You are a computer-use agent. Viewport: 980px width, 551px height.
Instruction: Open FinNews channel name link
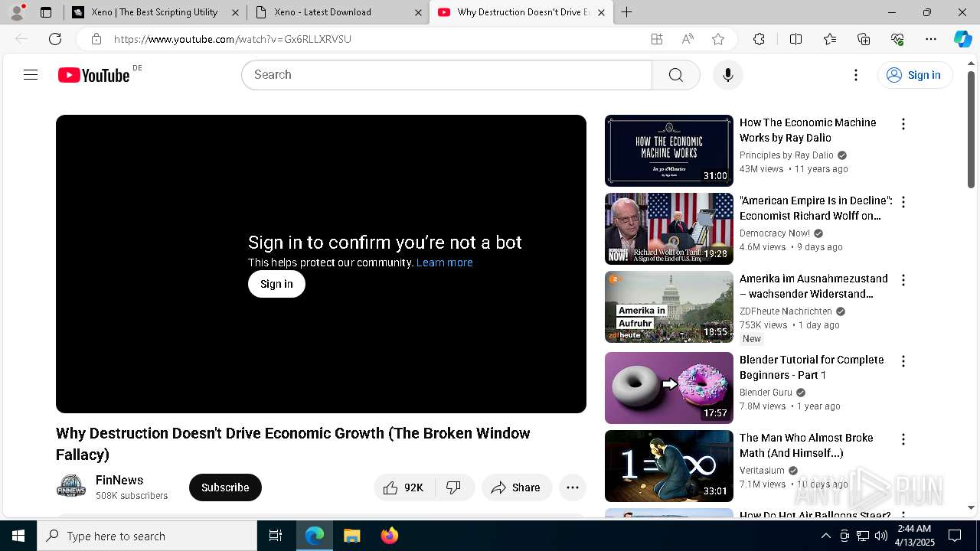119,480
